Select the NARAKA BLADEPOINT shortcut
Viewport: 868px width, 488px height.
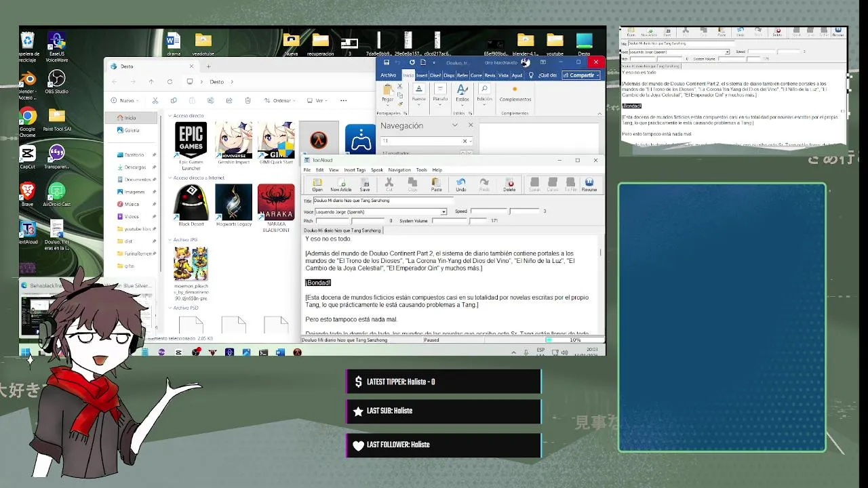click(276, 208)
